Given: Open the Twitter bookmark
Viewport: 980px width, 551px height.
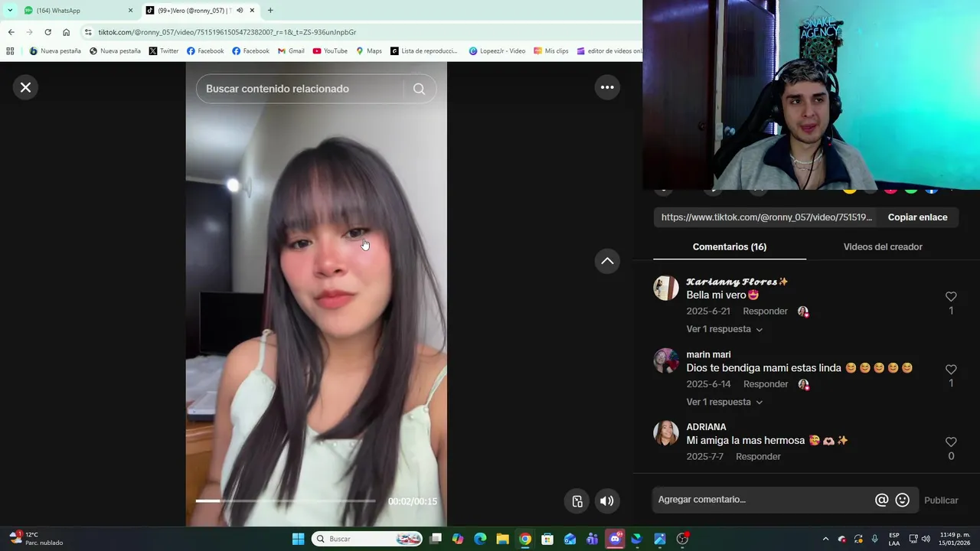Looking at the screenshot, I should pos(163,51).
